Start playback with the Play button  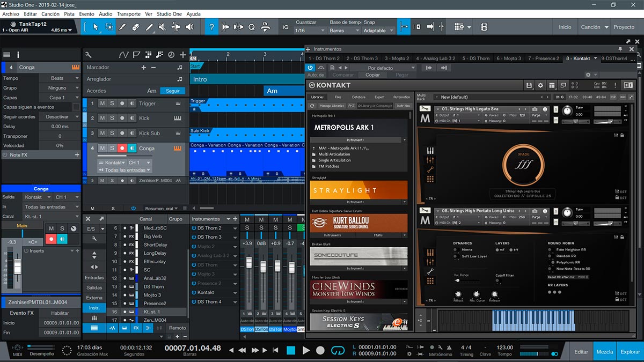(x=306, y=350)
